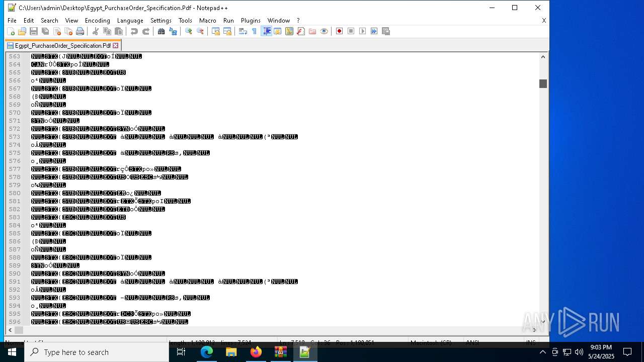Open Firefox from the taskbar

pos(256,352)
